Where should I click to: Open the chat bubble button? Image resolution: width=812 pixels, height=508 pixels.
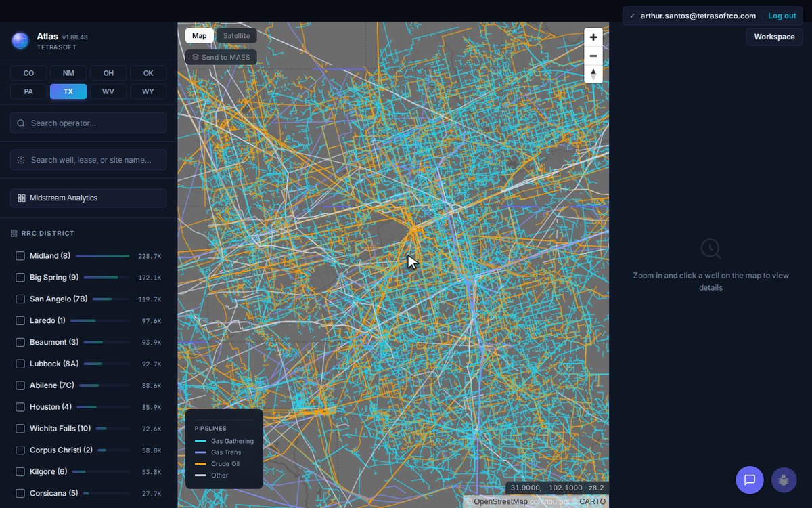click(750, 480)
